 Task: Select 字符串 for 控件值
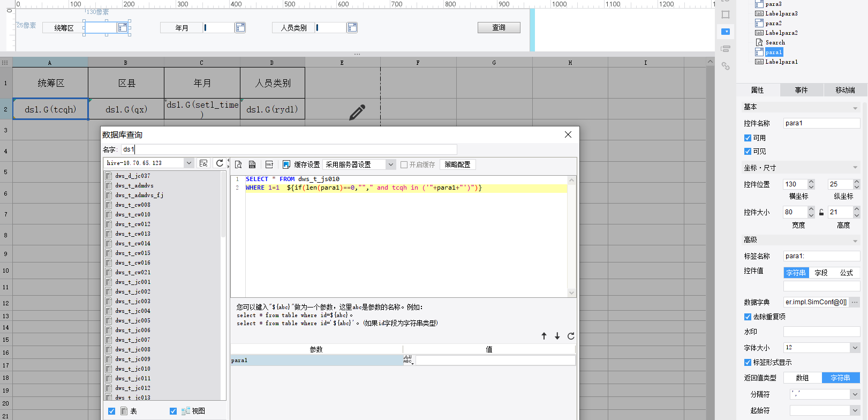click(x=796, y=273)
